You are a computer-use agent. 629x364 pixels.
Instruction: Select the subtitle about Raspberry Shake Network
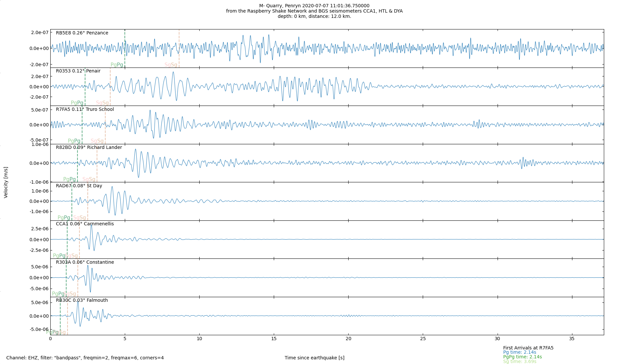pos(314,11)
